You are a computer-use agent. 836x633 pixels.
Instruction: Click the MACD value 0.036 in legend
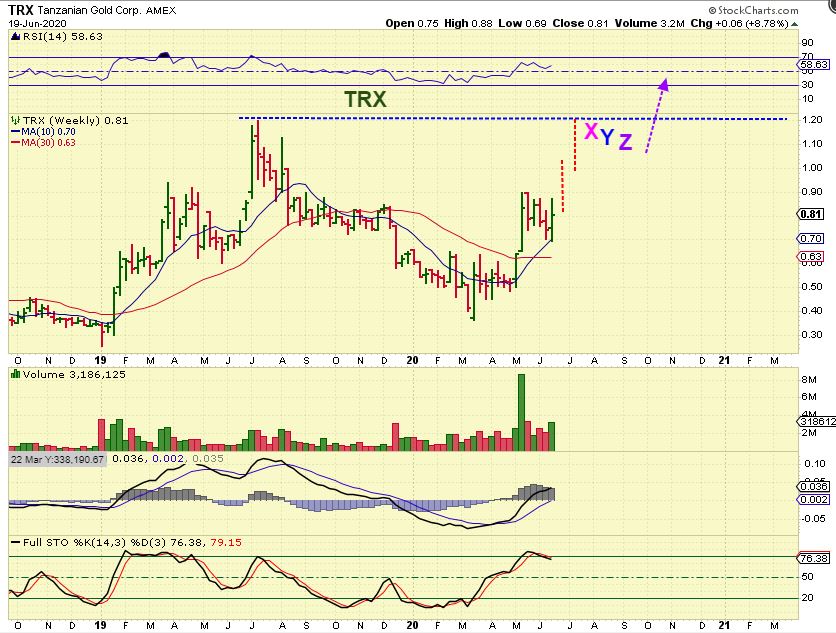coord(128,459)
